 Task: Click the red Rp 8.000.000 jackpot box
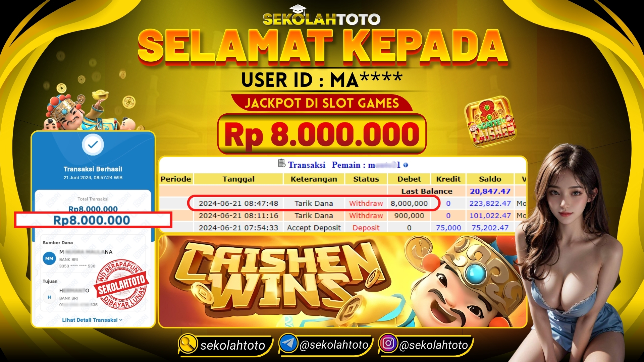point(322,134)
